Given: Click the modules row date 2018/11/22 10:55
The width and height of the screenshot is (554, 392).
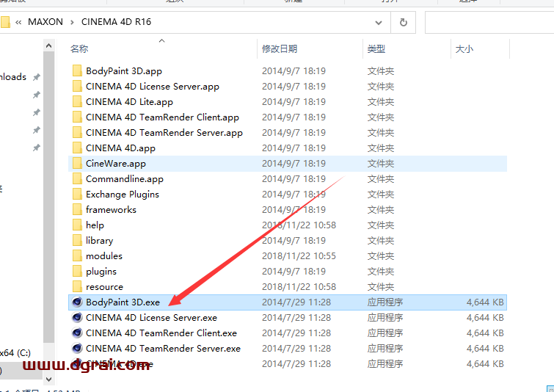Looking at the screenshot, I should [x=299, y=256].
